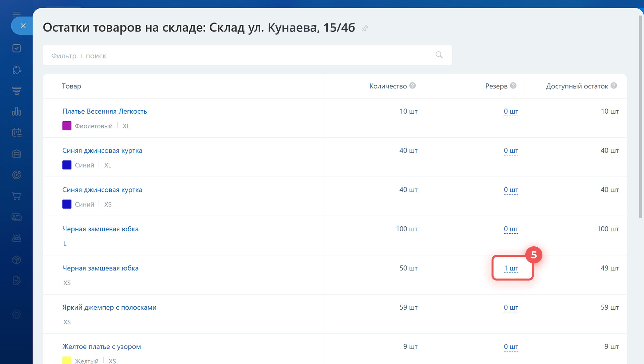
Task: Show help for Доступный остаток column
Action: click(614, 86)
